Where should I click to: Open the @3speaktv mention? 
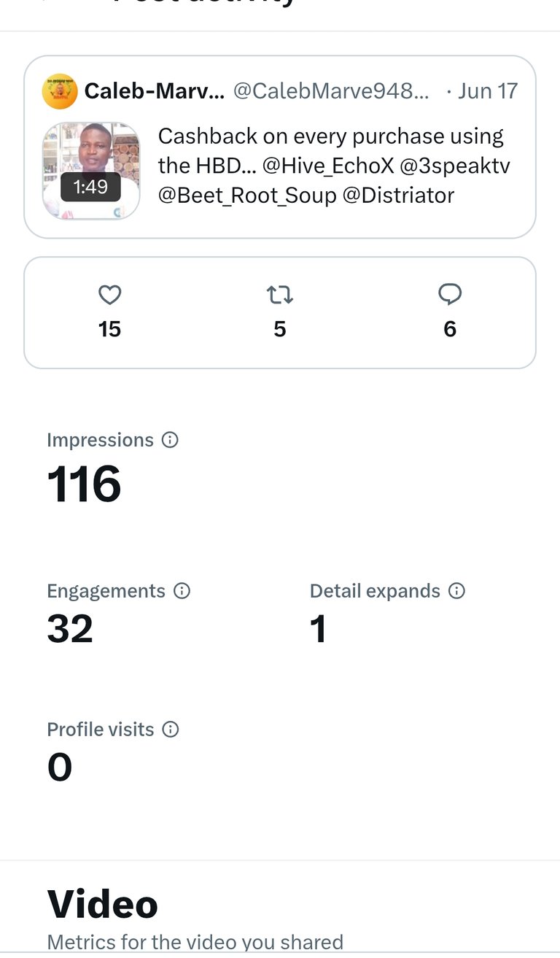coord(456,166)
